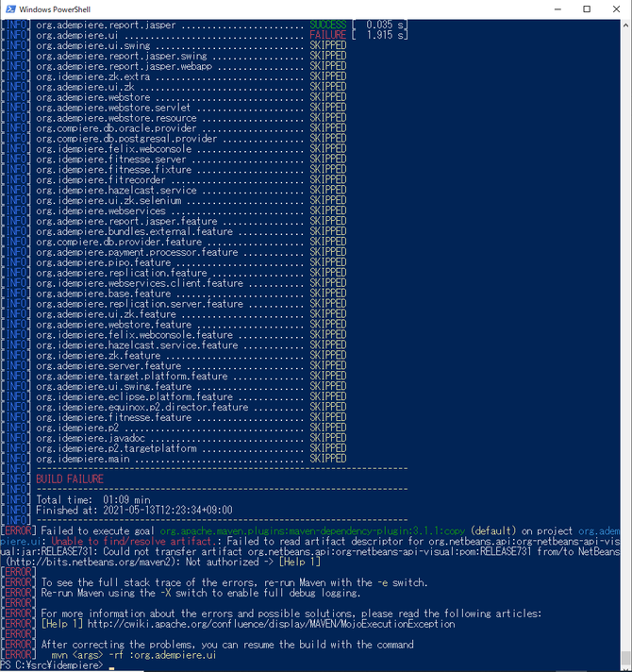Screen dimensions: 632x672
Task: Click 'org.adempiere.replication.server.feature' line
Action: coord(191,303)
